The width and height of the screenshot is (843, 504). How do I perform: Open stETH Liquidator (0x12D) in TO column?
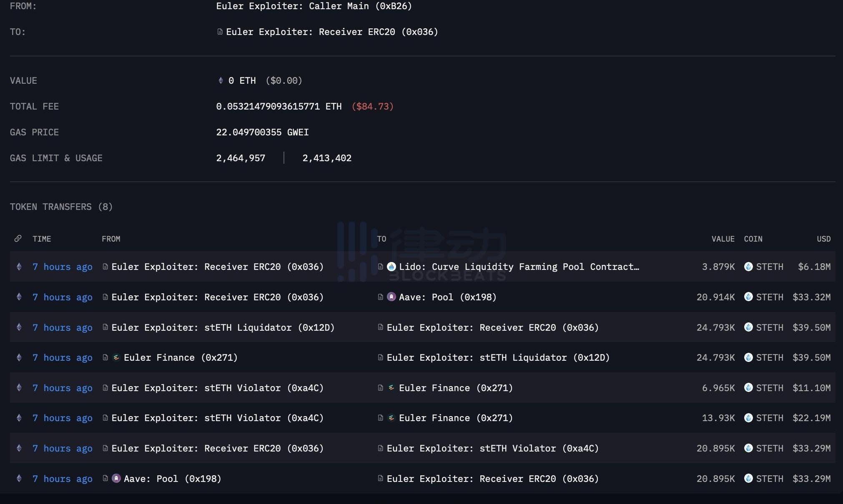coord(498,357)
